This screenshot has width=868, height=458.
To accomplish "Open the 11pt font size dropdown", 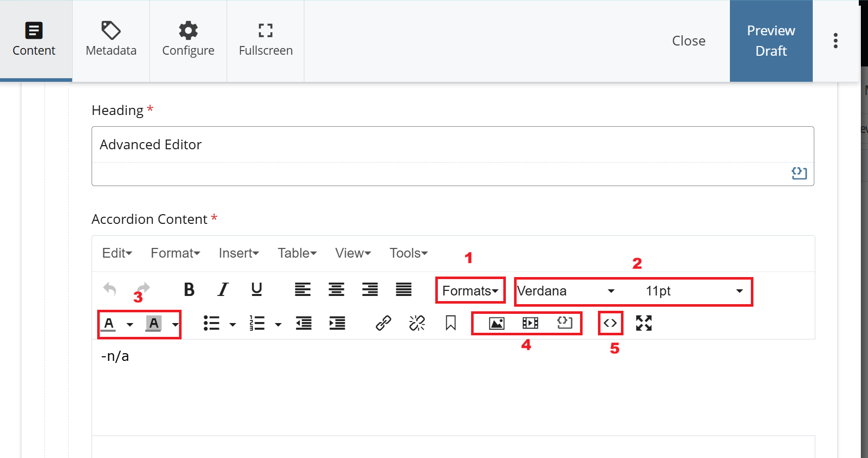I will pos(694,291).
